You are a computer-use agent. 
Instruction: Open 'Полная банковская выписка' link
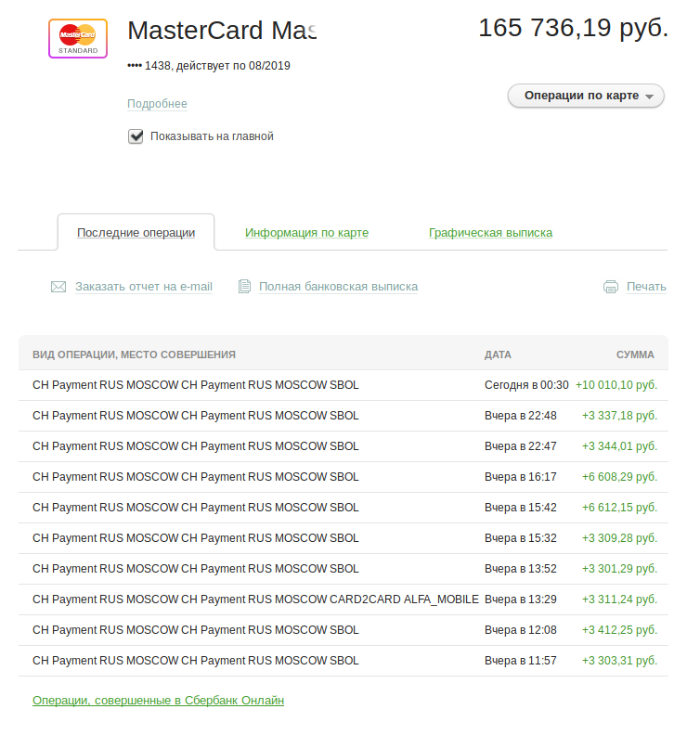point(339,287)
